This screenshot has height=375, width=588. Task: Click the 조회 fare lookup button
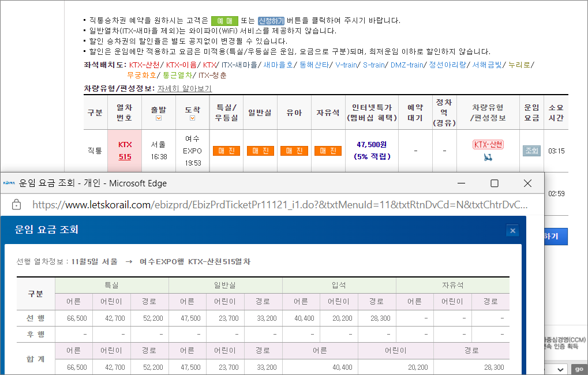531,151
